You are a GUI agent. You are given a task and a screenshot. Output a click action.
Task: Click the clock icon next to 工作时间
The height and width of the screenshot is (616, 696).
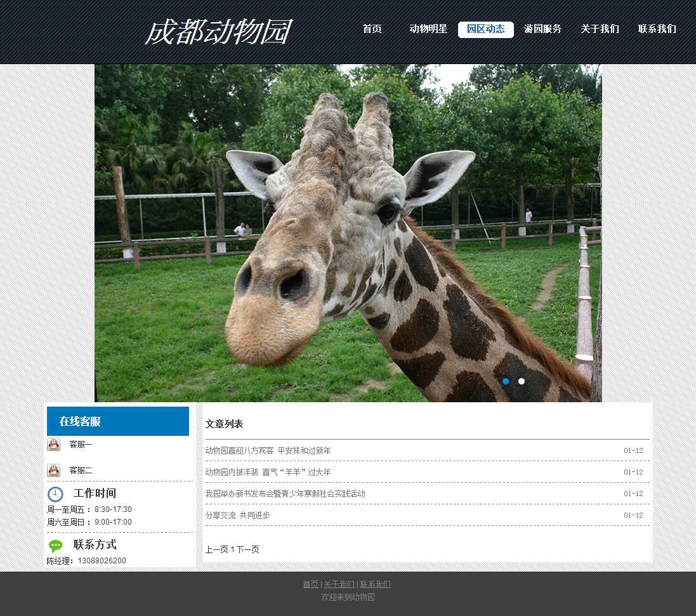tap(55, 494)
